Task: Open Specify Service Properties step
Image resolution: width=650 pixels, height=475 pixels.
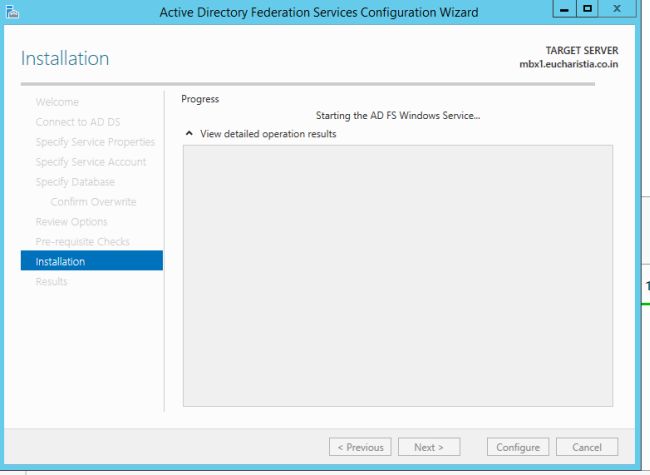Action: point(95,142)
